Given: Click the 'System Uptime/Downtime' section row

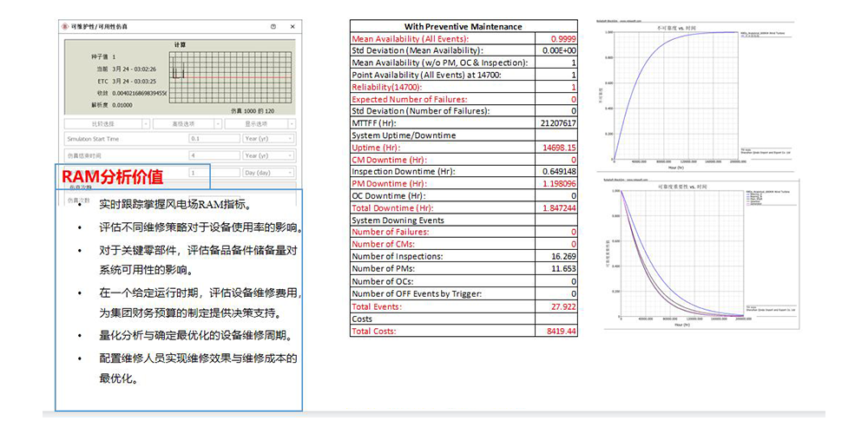Looking at the screenshot, I should pyautogui.click(x=464, y=135).
